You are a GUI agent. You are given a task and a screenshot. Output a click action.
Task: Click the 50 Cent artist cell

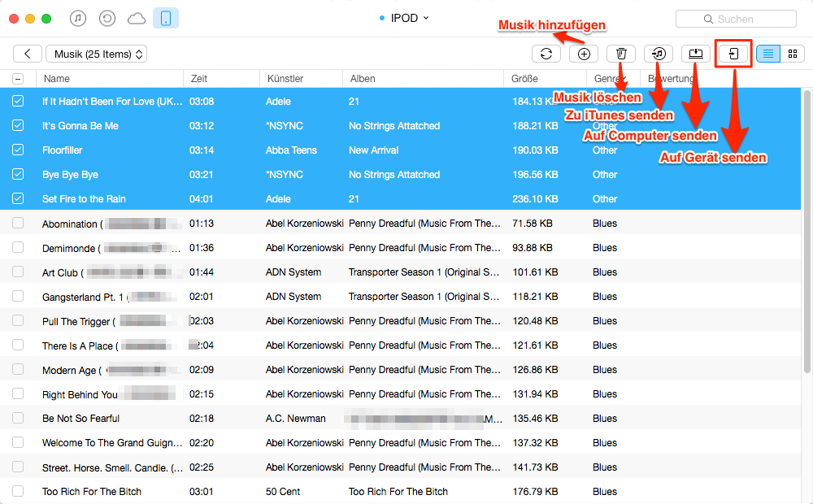[x=283, y=492]
